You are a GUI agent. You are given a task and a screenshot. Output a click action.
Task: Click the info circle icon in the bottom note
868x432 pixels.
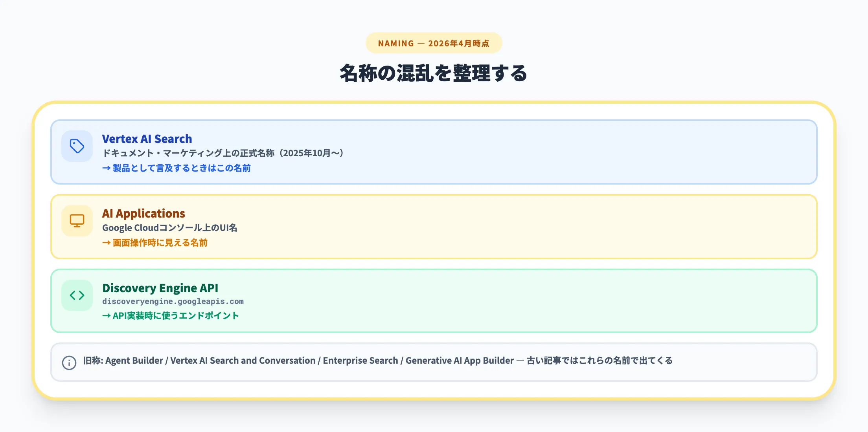[69, 363]
